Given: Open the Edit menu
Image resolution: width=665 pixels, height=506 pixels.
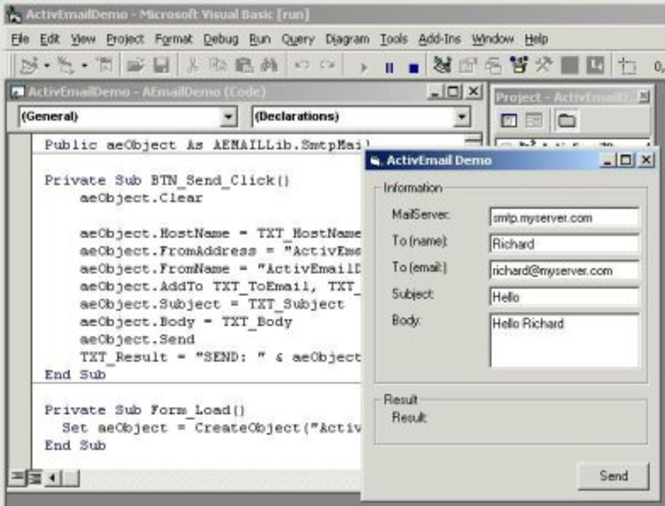Looking at the screenshot, I should [x=50, y=39].
